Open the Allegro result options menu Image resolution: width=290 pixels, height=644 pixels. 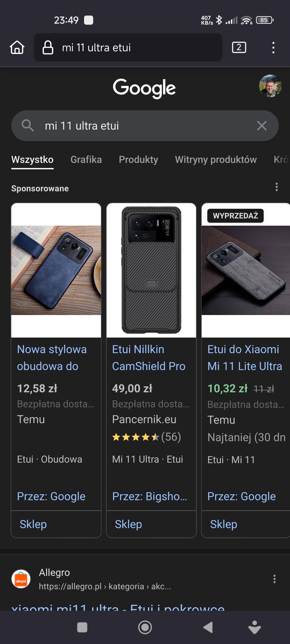(x=274, y=579)
